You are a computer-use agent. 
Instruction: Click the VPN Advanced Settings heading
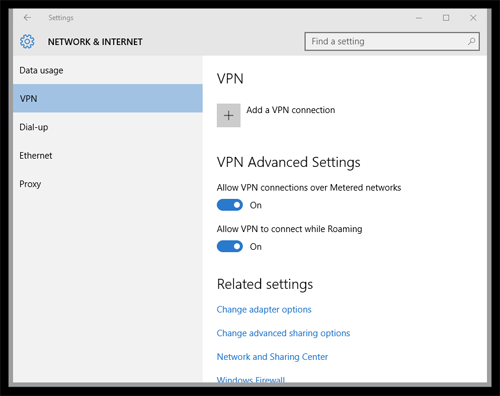[288, 162]
